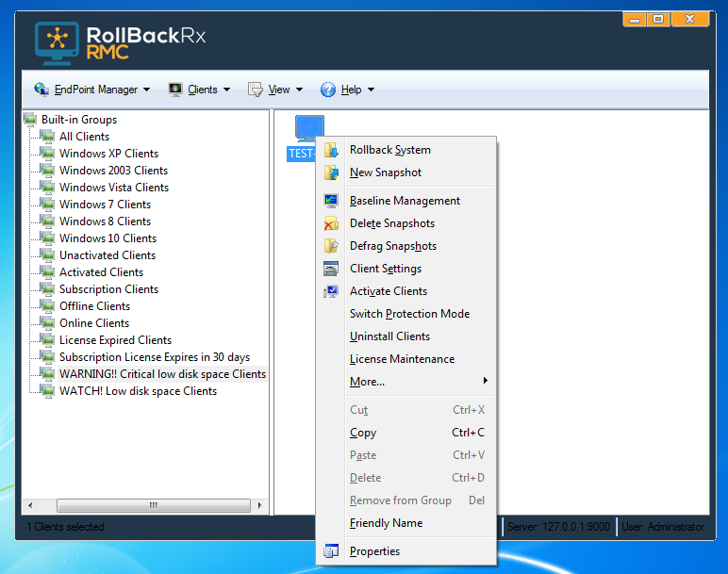Viewport: 728px width, 574px height.
Task: Select Windows Vista Clients group
Action: click(x=114, y=188)
